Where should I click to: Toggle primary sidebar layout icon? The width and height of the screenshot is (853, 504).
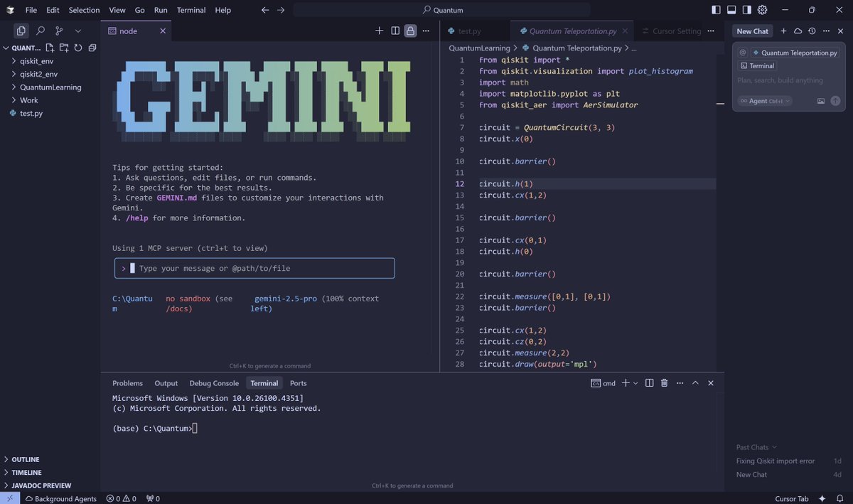716,10
